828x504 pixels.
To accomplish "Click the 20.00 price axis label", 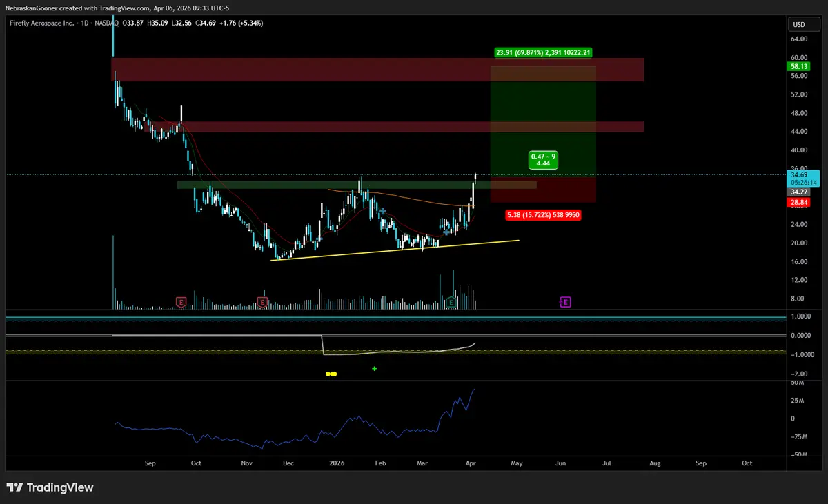I will (799, 243).
